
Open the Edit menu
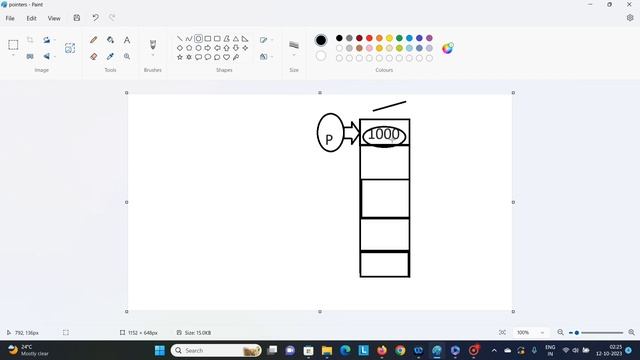tap(31, 18)
